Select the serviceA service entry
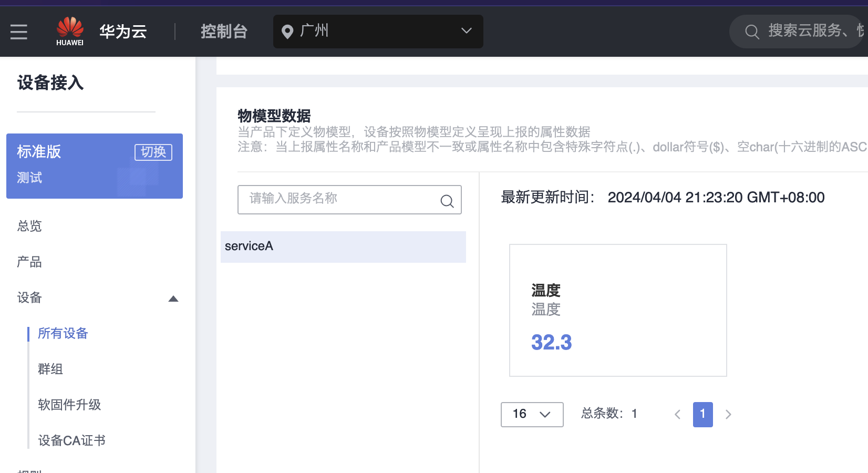Screen dimensions: 868x473 pos(249,246)
